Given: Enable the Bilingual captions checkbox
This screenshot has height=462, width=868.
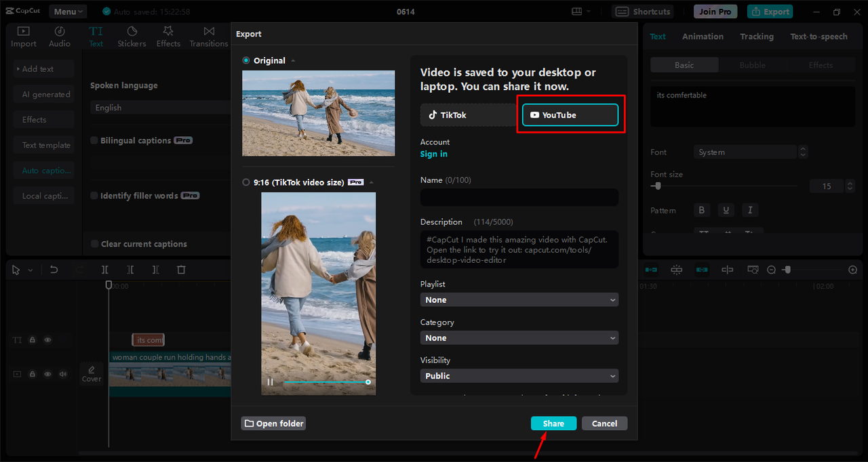Looking at the screenshot, I should pos(94,140).
